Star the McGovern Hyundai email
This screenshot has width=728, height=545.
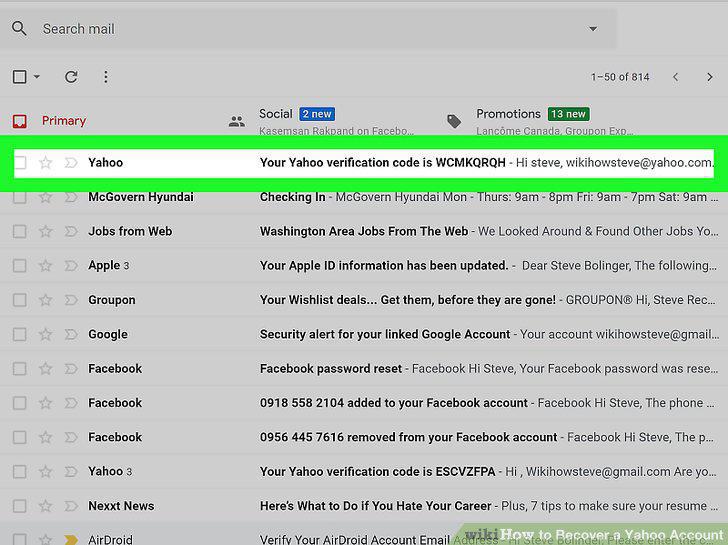45,197
